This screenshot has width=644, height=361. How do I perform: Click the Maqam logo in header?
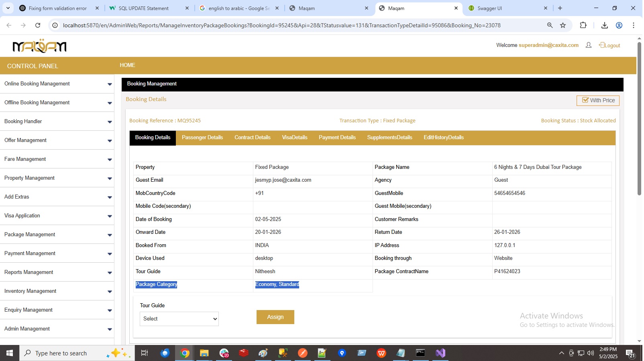[x=39, y=46]
